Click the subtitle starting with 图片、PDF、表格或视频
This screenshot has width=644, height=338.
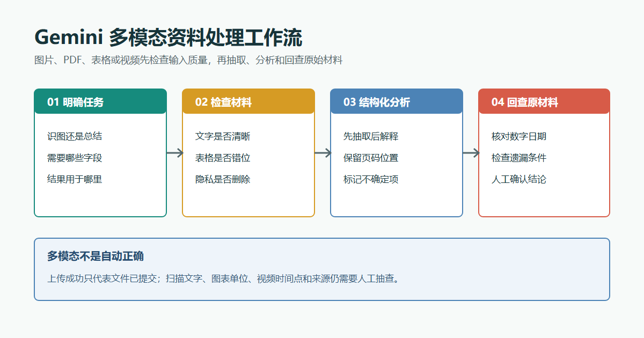click(188, 60)
